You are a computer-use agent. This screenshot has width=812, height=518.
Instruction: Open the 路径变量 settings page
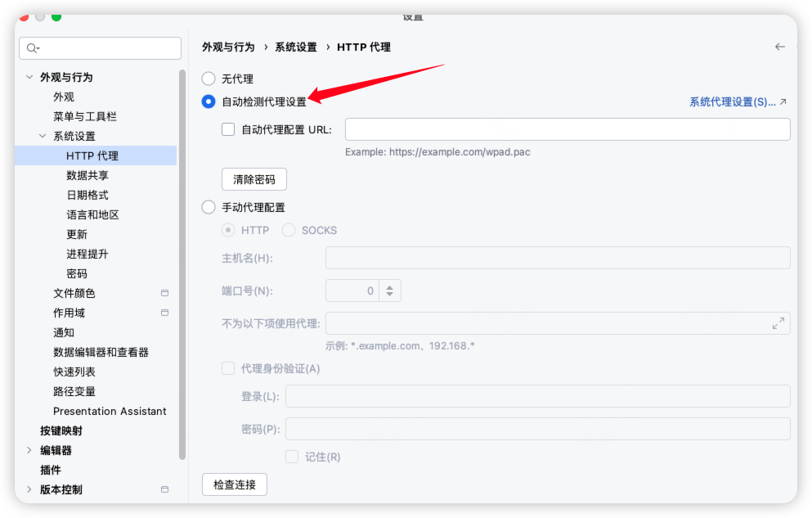[74, 392]
